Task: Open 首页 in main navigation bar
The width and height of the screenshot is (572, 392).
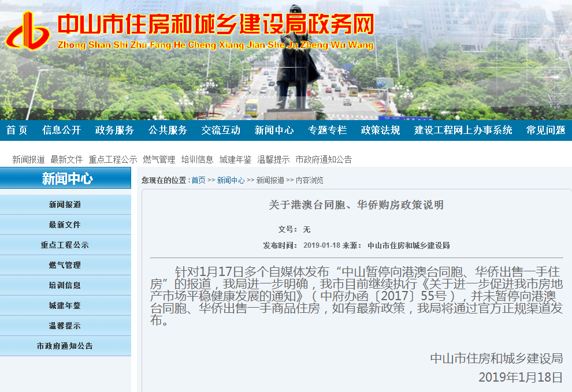Action: coord(17,130)
